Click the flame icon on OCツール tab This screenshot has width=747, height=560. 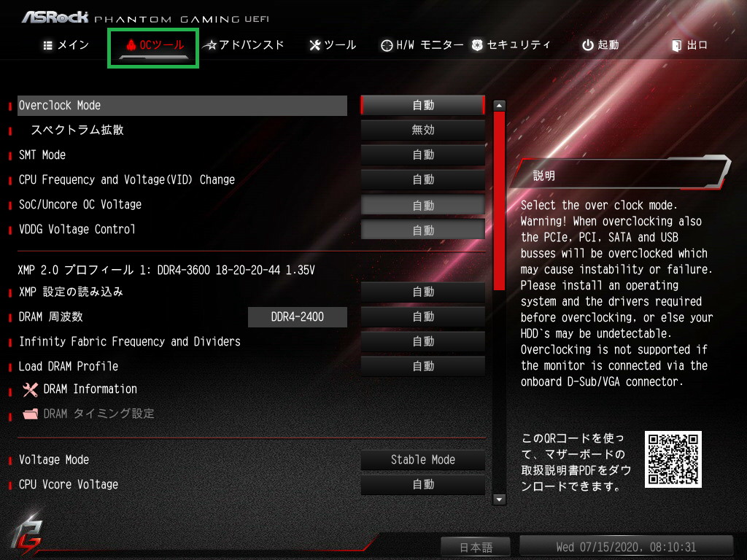pos(131,44)
